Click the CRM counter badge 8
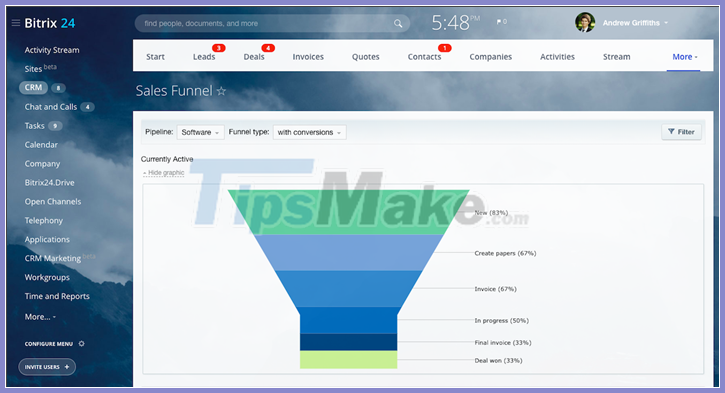Image resolution: width=725 pixels, height=393 pixels. point(58,87)
